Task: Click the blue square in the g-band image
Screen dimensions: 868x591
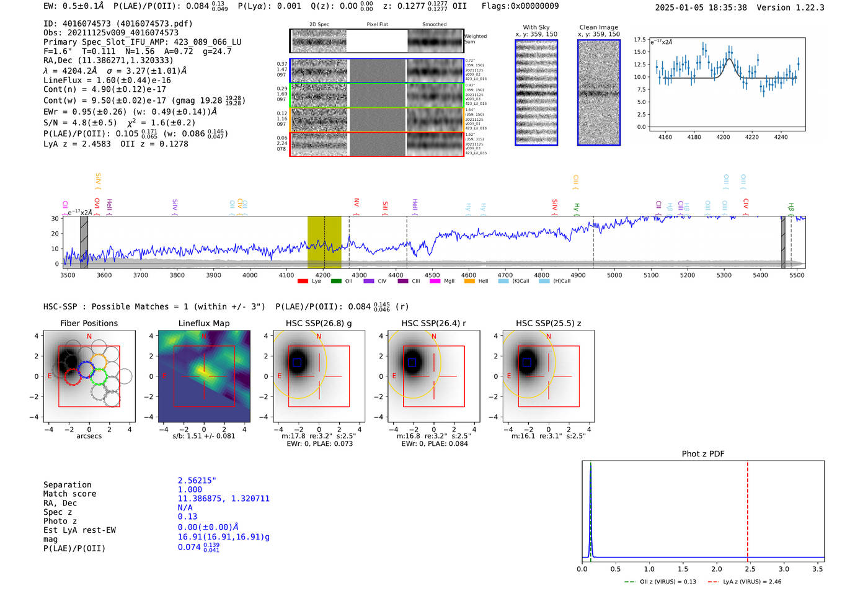Action: (x=297, y=363)
